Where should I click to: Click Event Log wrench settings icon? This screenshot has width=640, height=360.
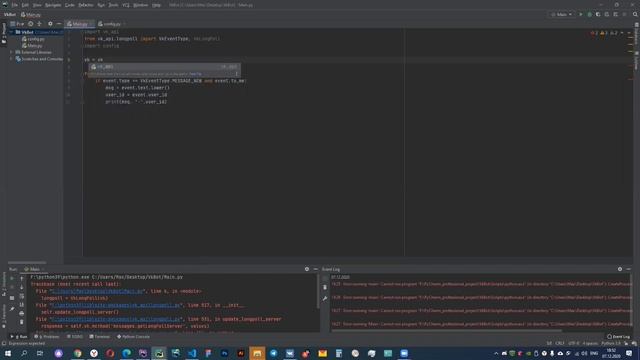tap(325, 299)
